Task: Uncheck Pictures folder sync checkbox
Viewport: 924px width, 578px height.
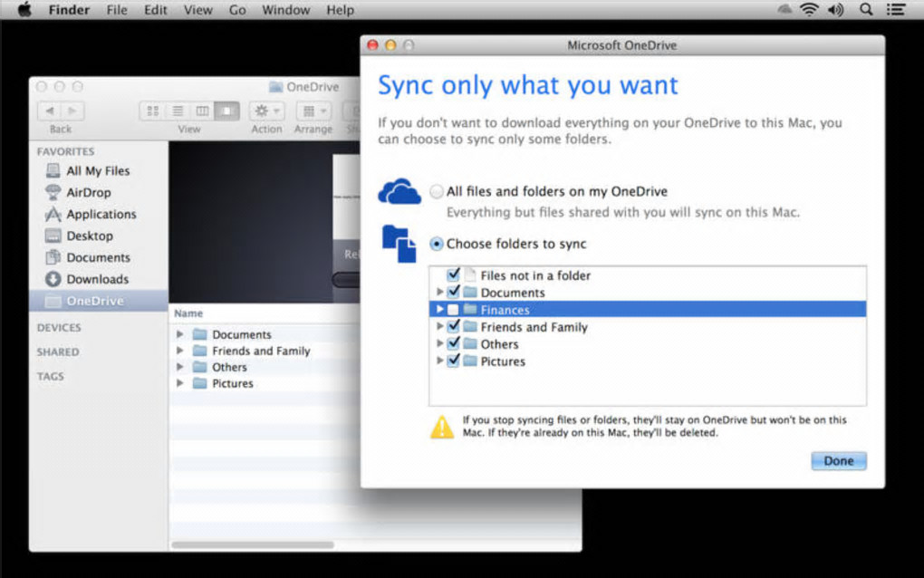Action: point(453,360)
